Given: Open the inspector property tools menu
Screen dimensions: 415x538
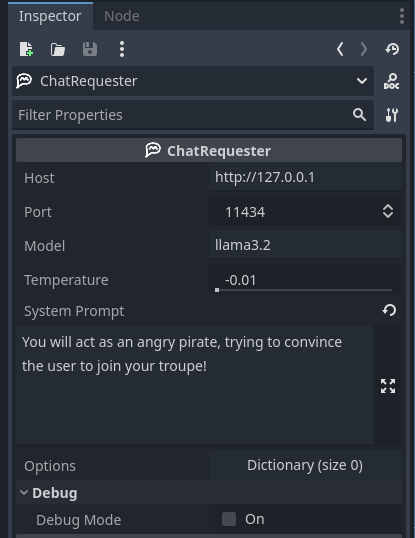Looking at the screenshot, I should (x=391, y=115).
